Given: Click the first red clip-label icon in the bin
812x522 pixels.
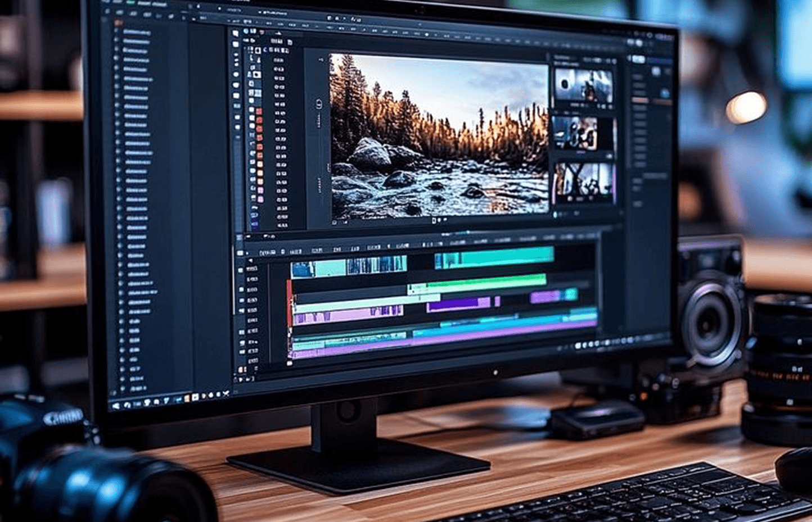Looking at the screenshot, I should click(259, 112).
